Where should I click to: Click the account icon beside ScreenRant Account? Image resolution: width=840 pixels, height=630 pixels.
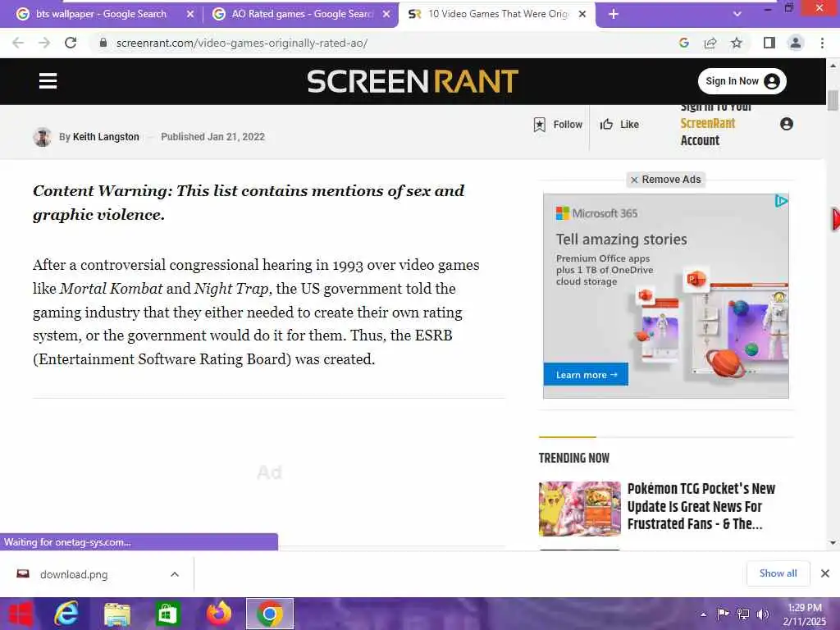click(787, 124)
